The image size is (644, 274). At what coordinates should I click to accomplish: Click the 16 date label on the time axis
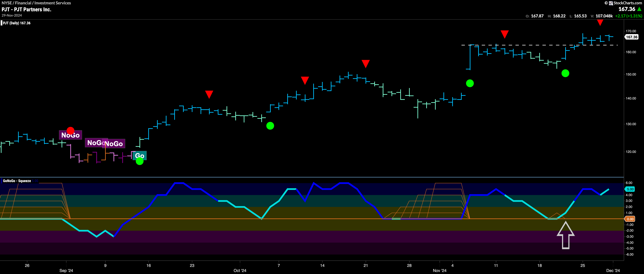pyautogui.click(x=148, y=266)
